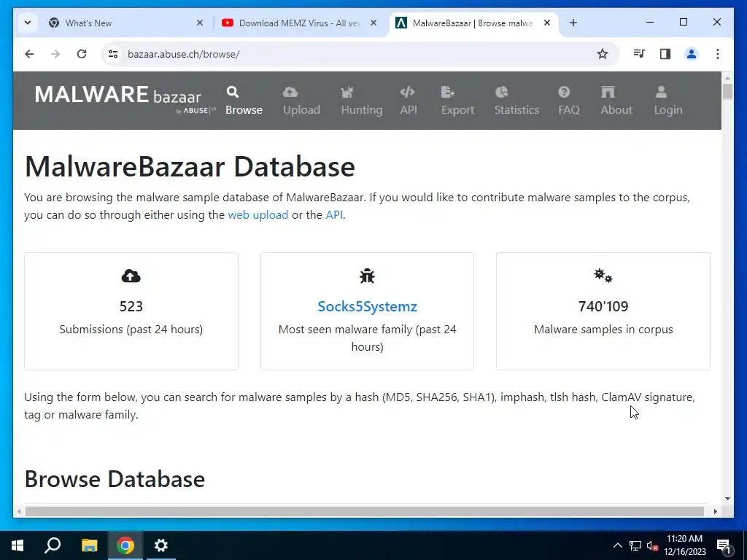Open the Browse nav item
Viewport: 747px width, 560px height.
244,101
